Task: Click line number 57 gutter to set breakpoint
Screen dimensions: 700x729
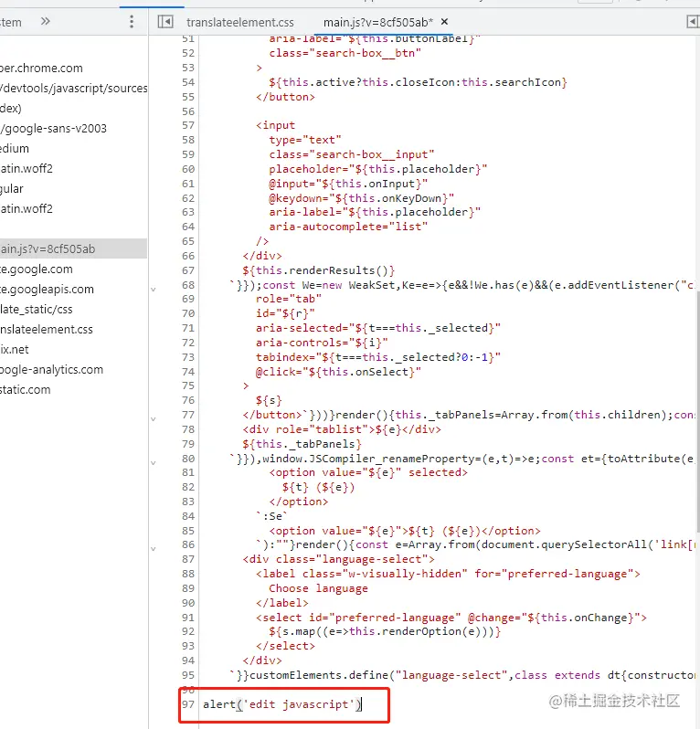Action: 188,125
